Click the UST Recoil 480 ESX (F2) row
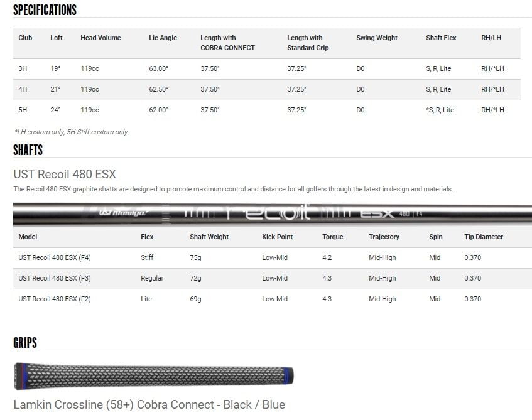532x420 pixels. pyautogui.click(x=273, y=299)
